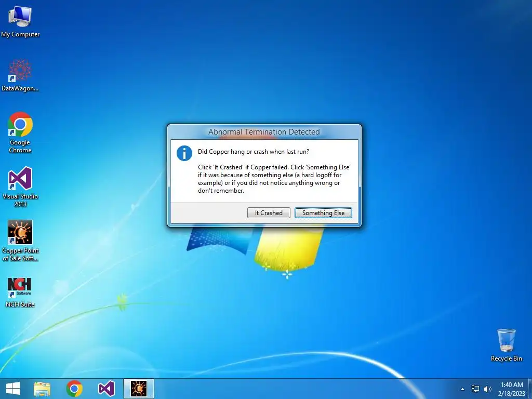Screen dimensions: 532x399
Task: Click the 'Abnormal Termination Detected' title bar
Action: tap(264, 131)
